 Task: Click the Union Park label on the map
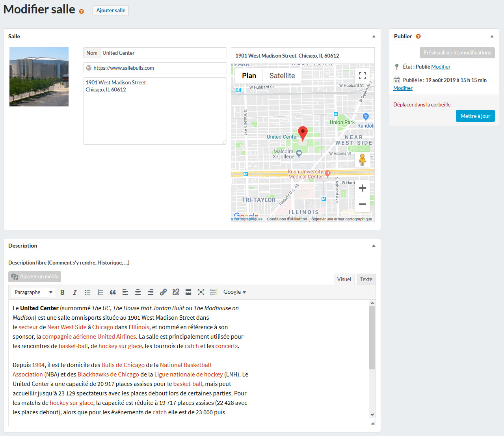tap(342, 122)
